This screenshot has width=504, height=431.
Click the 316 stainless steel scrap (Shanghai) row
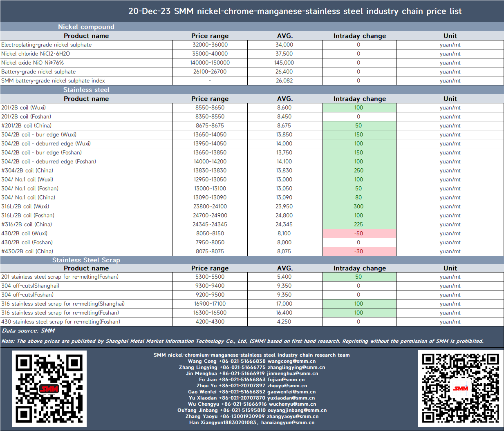pos(252,304)
